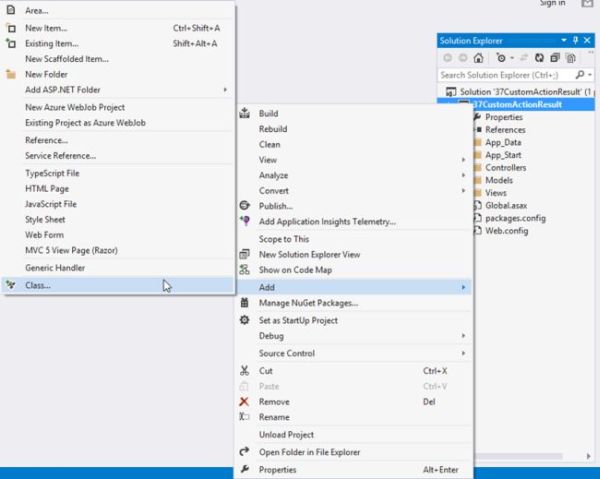Click the red Remove X icon

click(244, 401)
